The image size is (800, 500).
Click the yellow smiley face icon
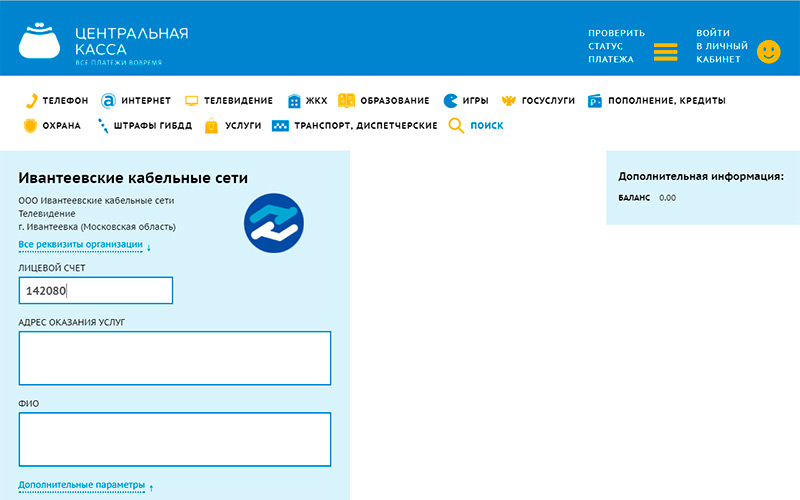pos(768,52)
